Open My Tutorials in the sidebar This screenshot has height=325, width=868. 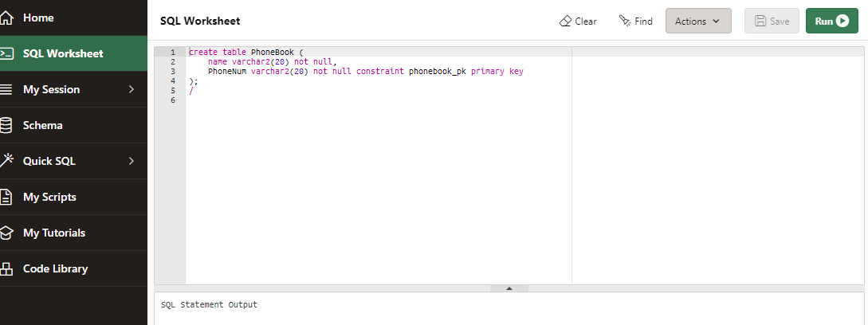click(x=73, y=233)
